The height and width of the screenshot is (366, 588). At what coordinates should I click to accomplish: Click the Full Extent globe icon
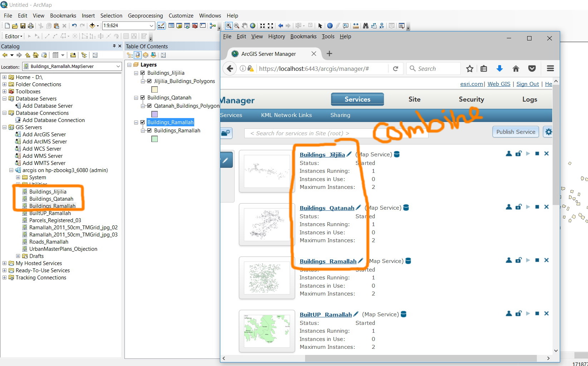click(x=253, y=26)
